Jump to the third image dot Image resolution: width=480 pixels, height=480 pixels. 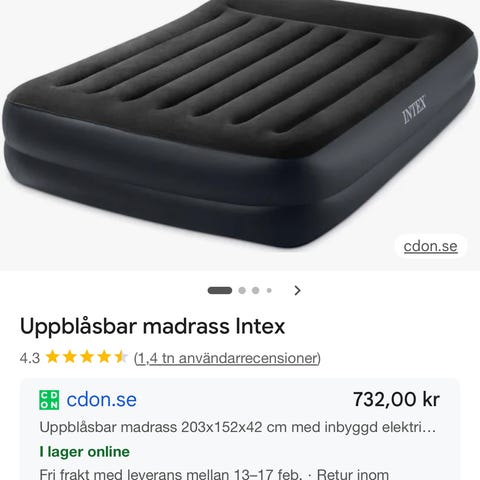pos(256,291)
